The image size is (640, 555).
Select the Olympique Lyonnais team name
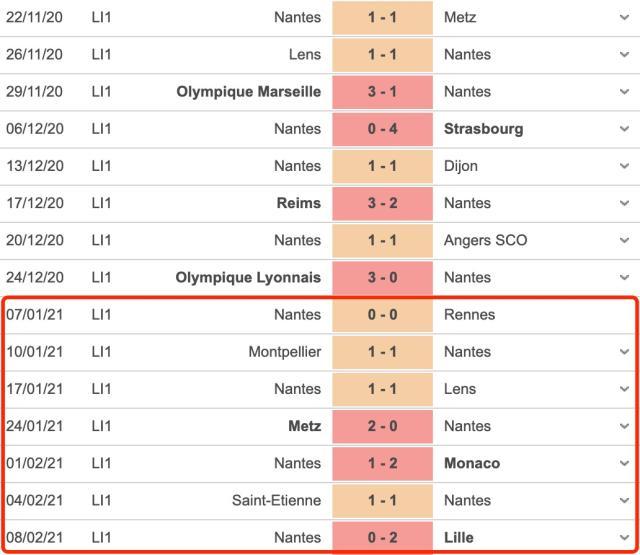tap(248, 277)
